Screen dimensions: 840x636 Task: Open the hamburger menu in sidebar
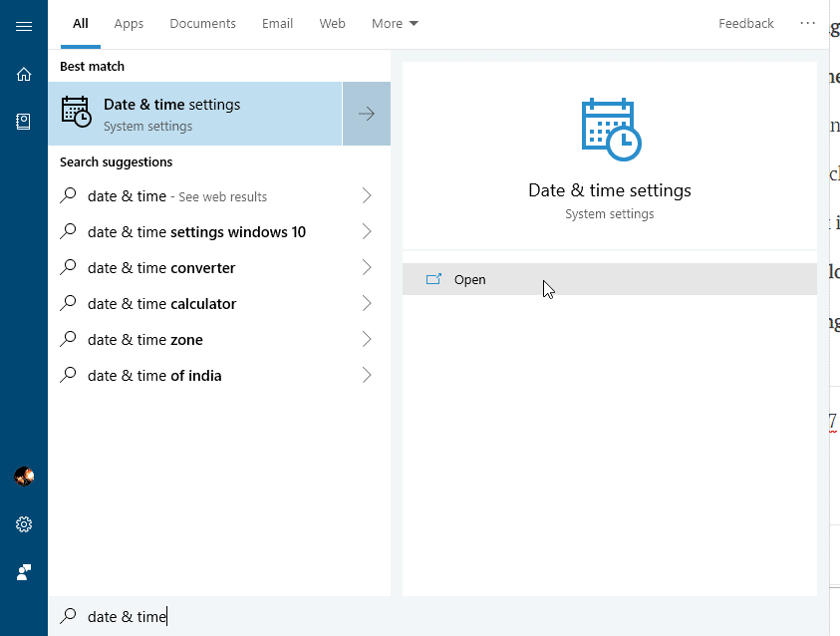[24, 26]
